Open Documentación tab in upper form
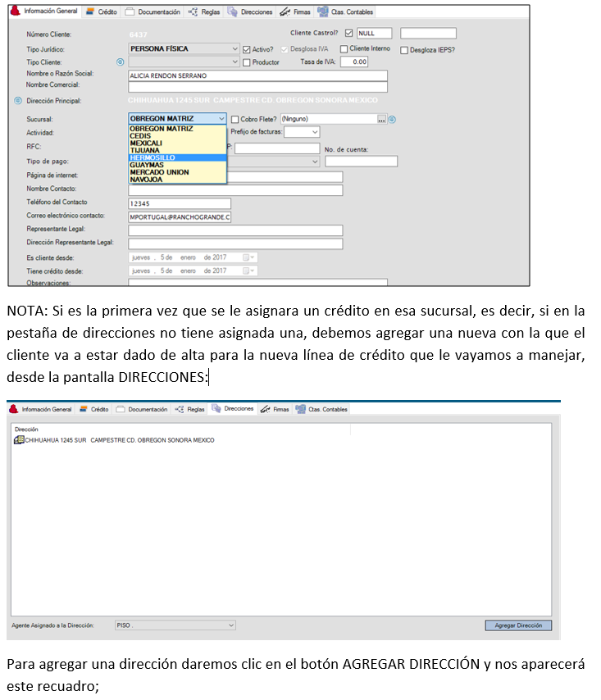The height and width of the screenshot is (700, 601). pyautogui.click(x=153, y=11)
